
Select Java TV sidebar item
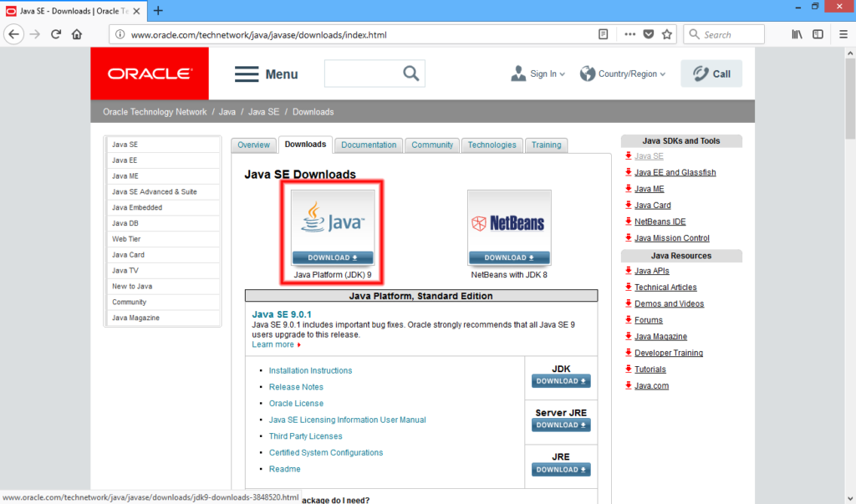click(163, 271)
